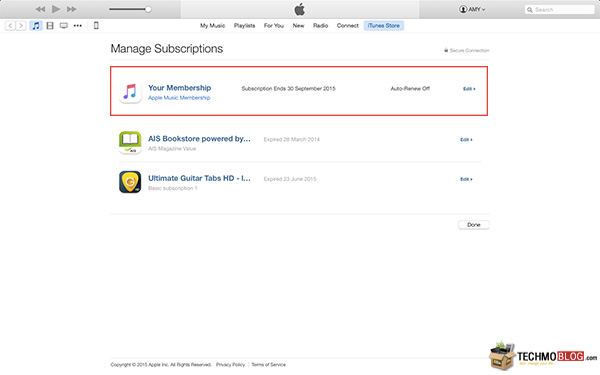Switch to My Music tab

[x=212, y=26]
